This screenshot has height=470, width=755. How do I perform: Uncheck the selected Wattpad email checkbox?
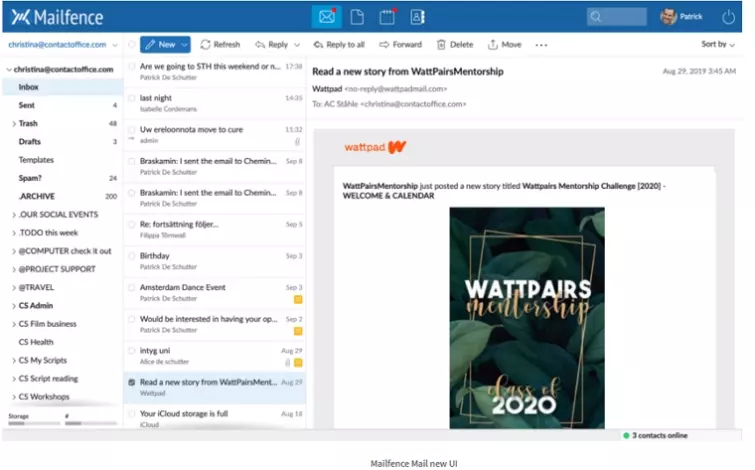[131, 382]
